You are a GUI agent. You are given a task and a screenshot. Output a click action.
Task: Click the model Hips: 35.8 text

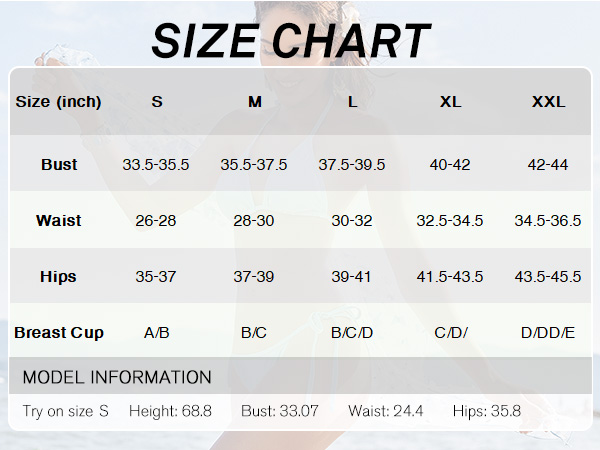pos(487,411)
